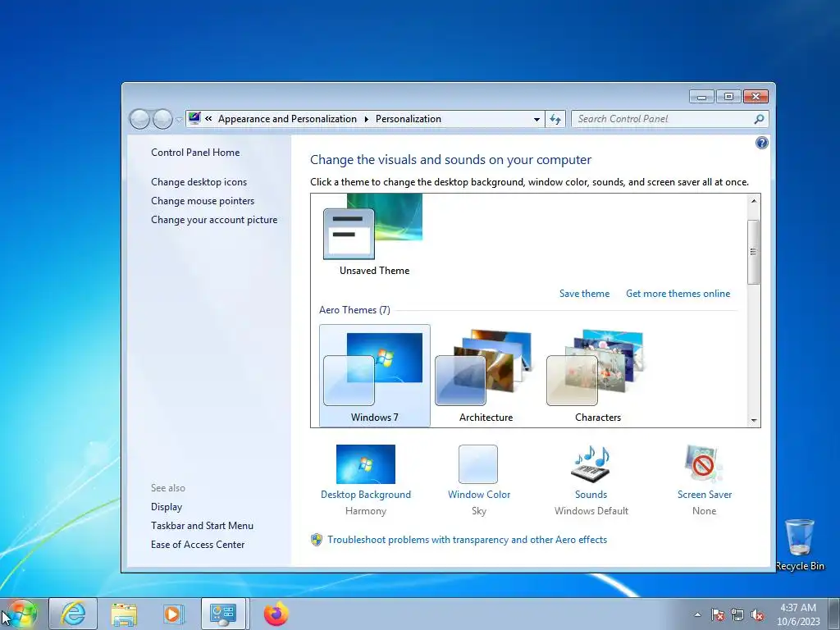
Task: Launch Firefox from taskbar
Action: pyautogui.click(x=276, y=614)
